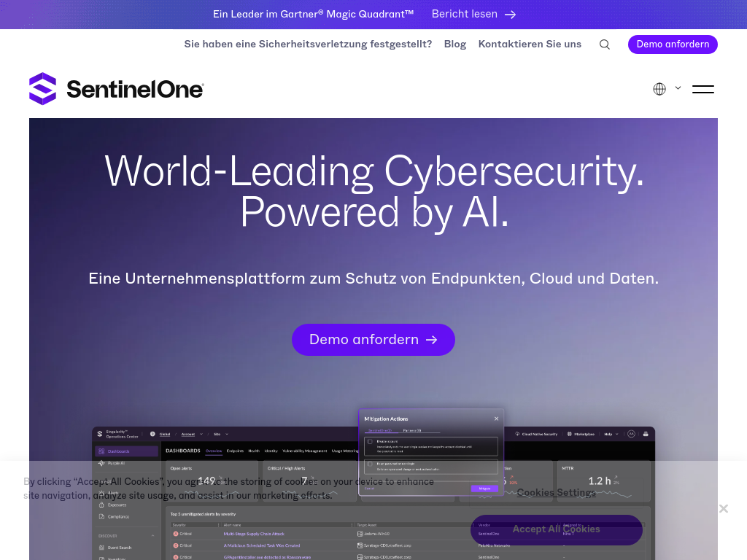This screenshot has width=747, height=560.
Task: Click the globe language icon
Action: (659, 89)
